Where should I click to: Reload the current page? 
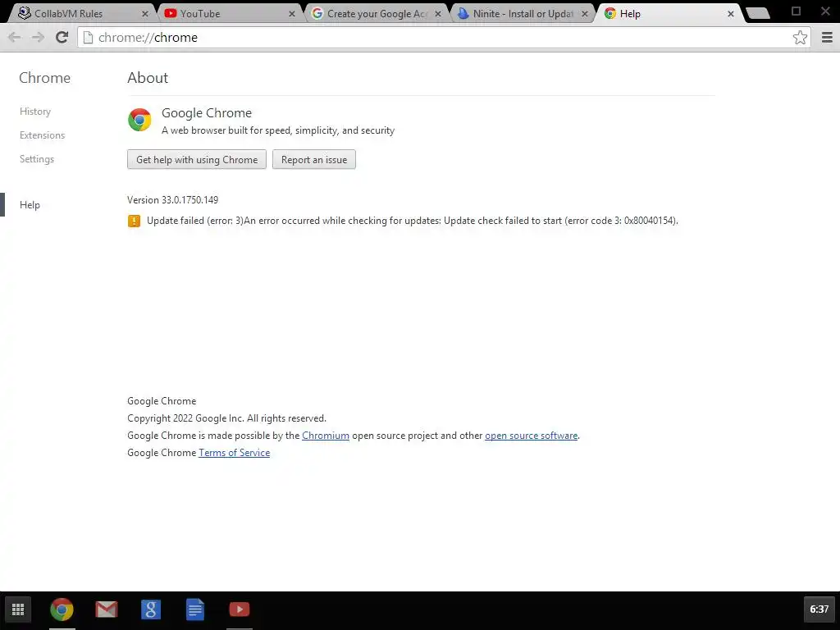click(62, 37)
